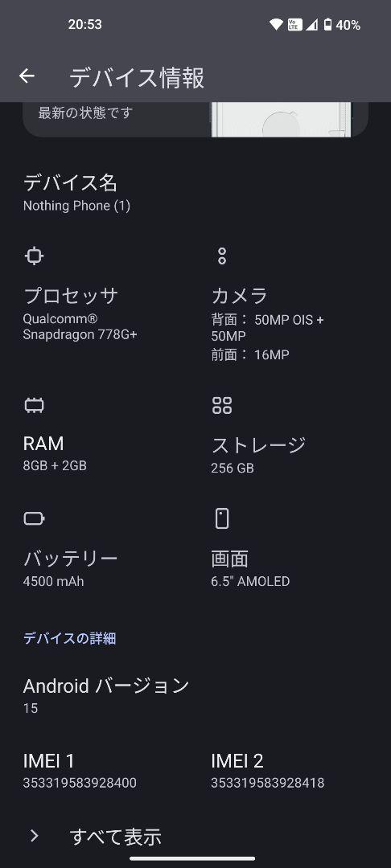Tap the VoLTE status icon
The height and width of the screenshot is (868, 391).
[x=295, y=25]
